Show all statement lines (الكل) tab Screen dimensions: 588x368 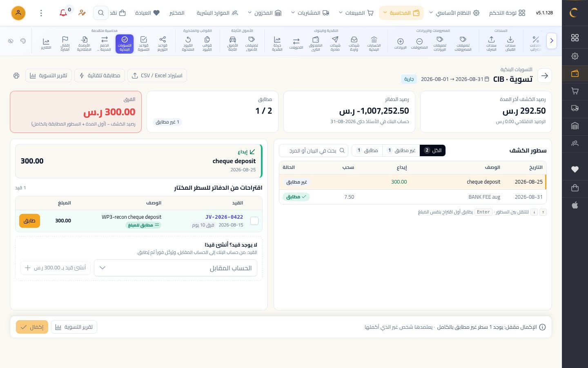pos(433,150)
